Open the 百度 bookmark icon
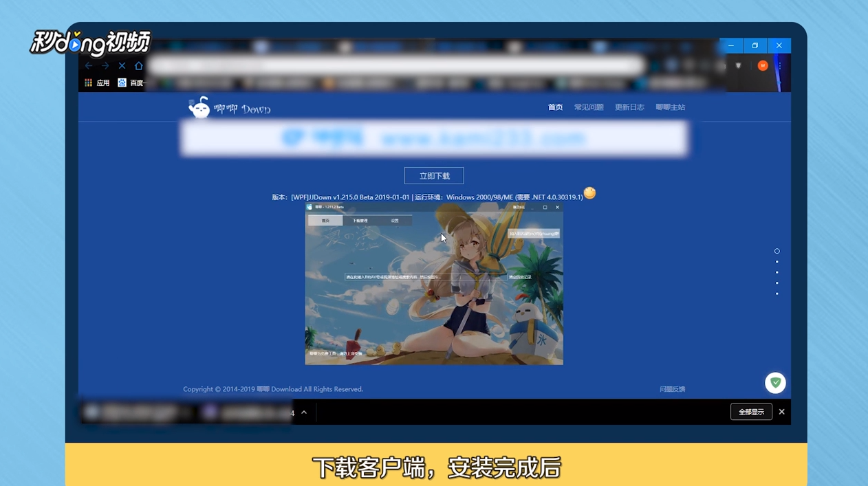The width and height of the screenshot is (868, 486). tap(122, 82)
